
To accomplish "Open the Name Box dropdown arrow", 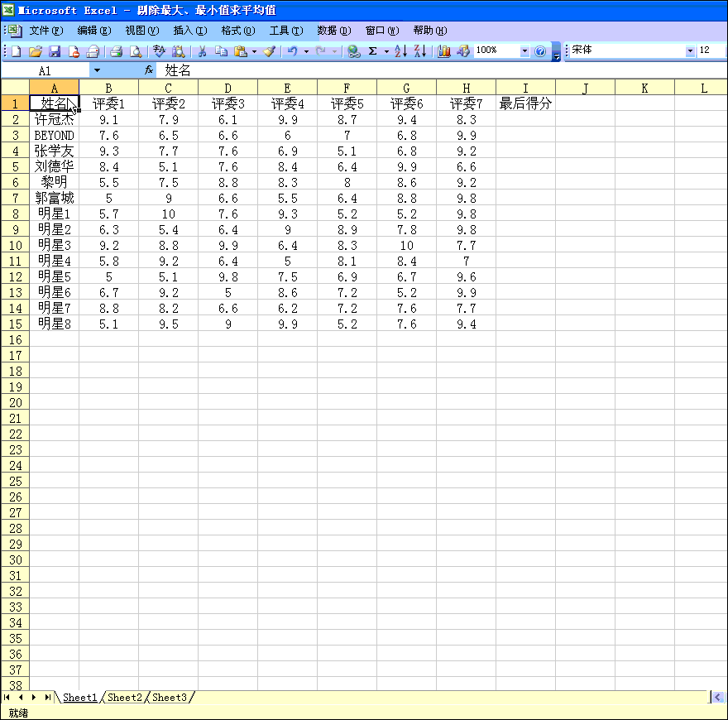I will pyautogui.click(x=97, y=71).
